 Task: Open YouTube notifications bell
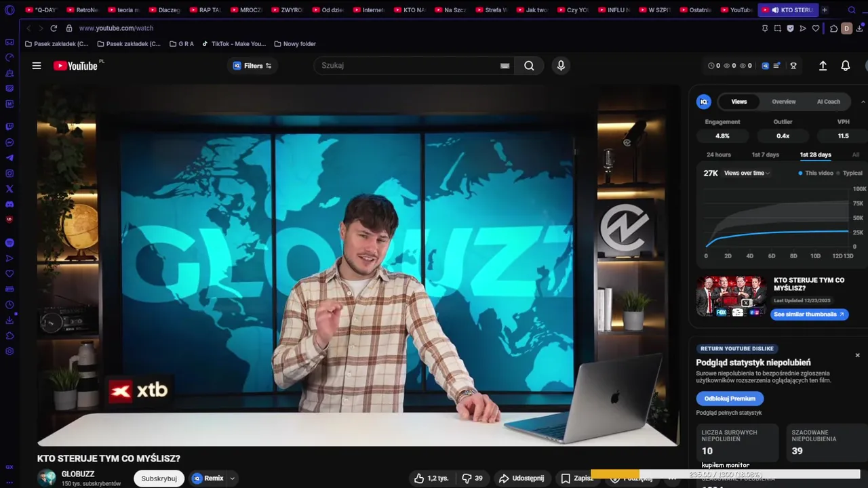pos(846,66)
